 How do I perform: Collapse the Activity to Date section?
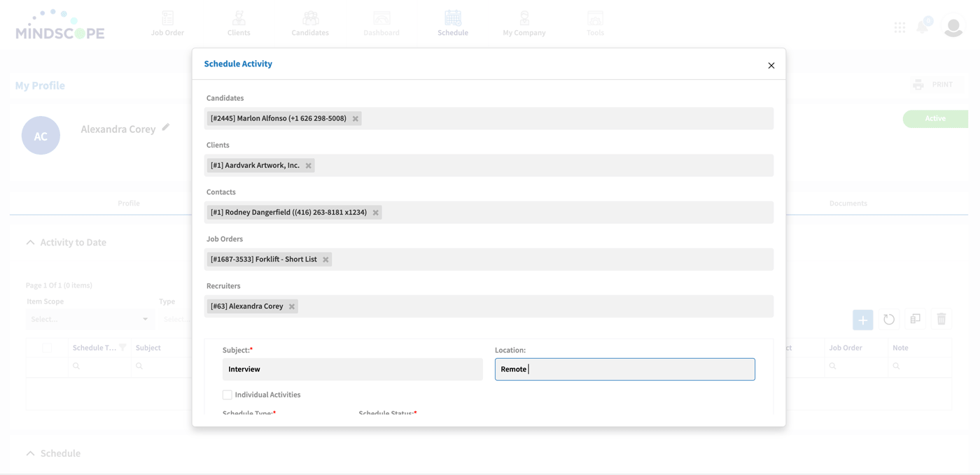click(x=30, y=243)
